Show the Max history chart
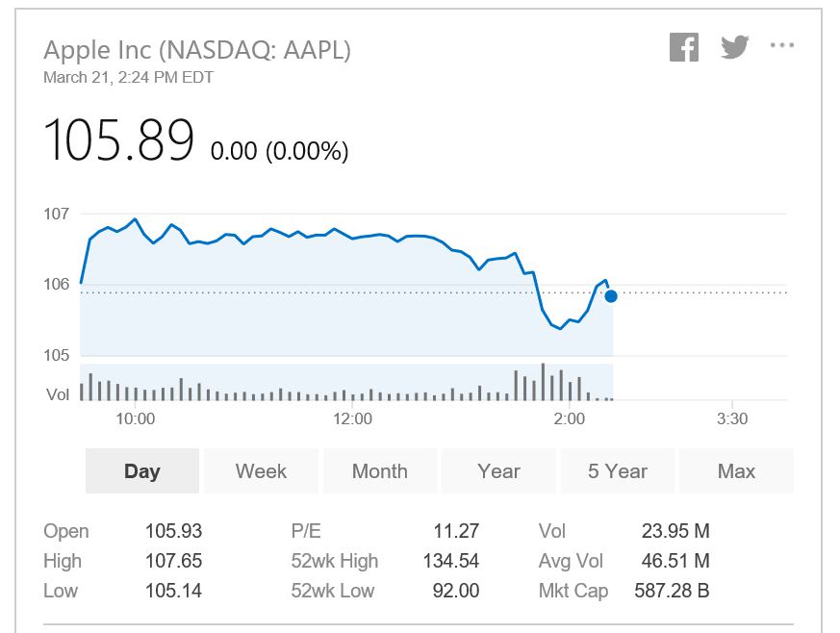The image size is (840, 633). point(737,471)
